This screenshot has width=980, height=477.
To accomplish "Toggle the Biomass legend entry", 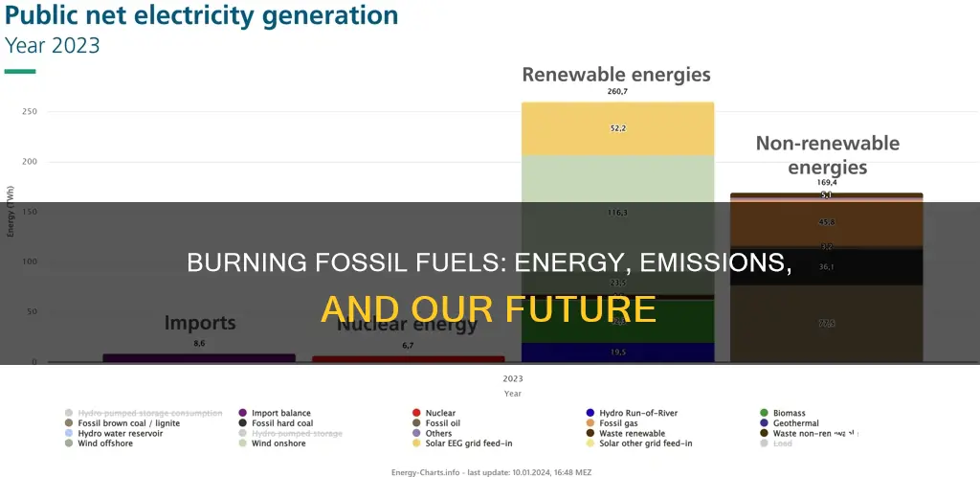I will [783, 413].
